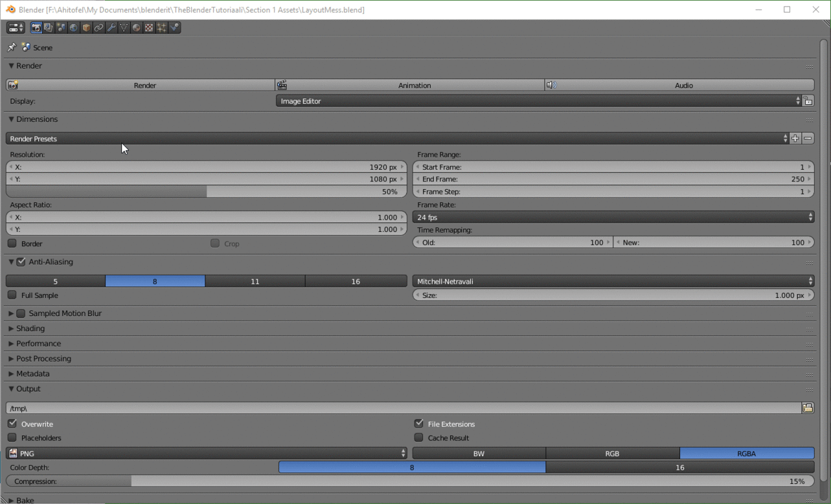831x504 pixels.
Task: Toggle the pin icon beside Scene
Action: point(12,47)
